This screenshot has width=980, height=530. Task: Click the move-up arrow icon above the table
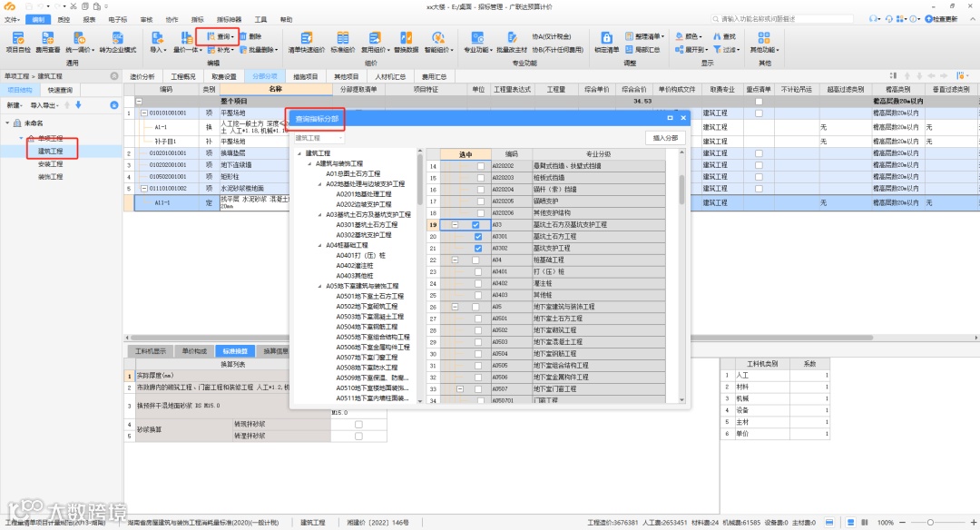pyautogui.click(x=907, y=76)
